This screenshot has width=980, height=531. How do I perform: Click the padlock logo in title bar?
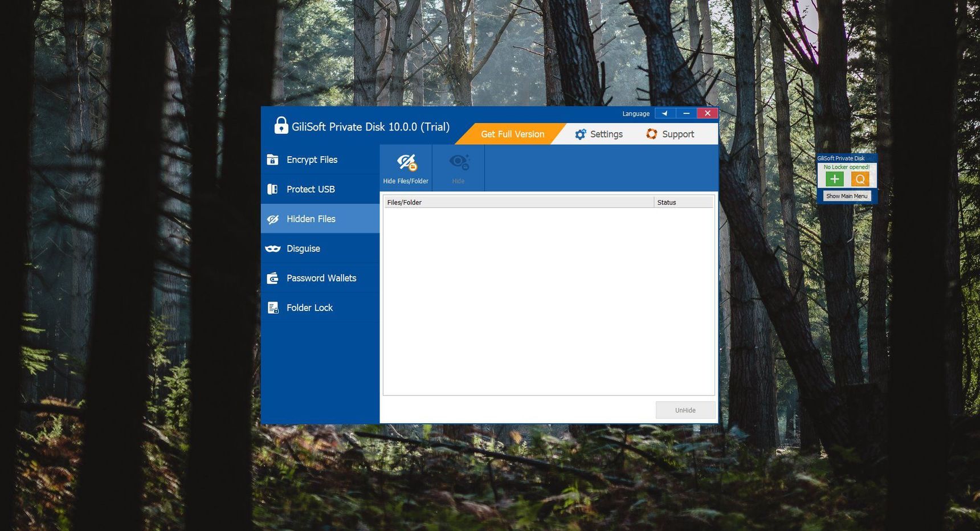coord(281,125)
